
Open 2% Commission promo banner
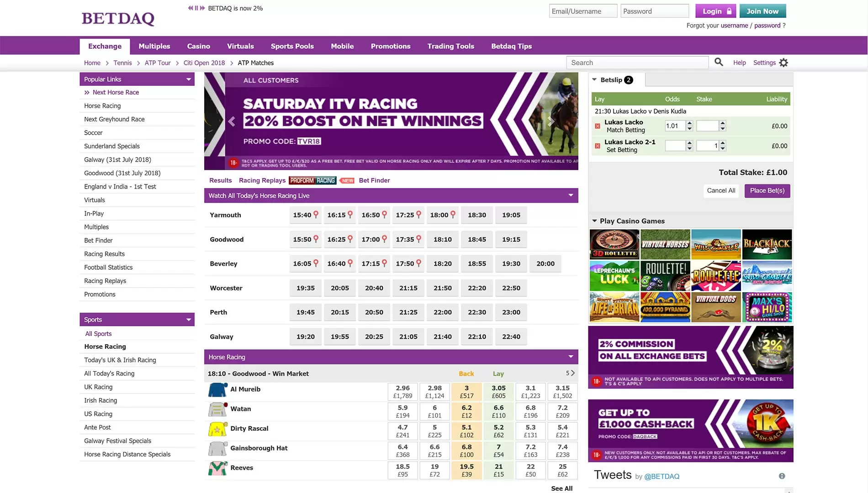click(690, 357)
